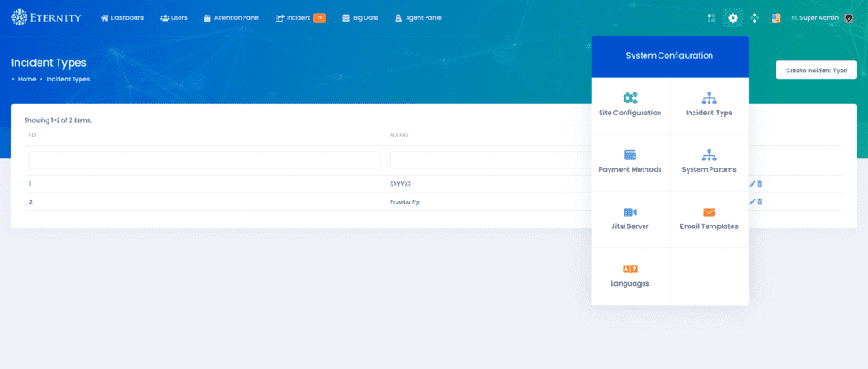This screenshot has height=369, width=868.
Task: Click Create Incident Type button
Action: click(816, 71)
